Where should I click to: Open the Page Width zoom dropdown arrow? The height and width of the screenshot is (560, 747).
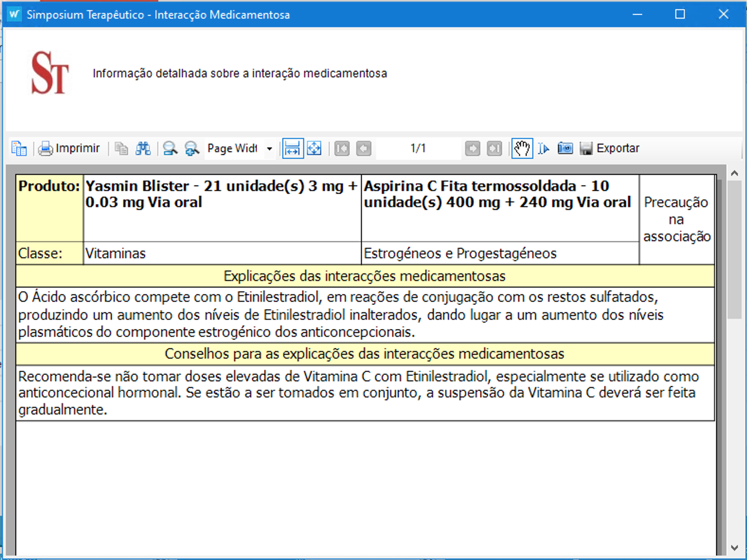click(270, 149)
